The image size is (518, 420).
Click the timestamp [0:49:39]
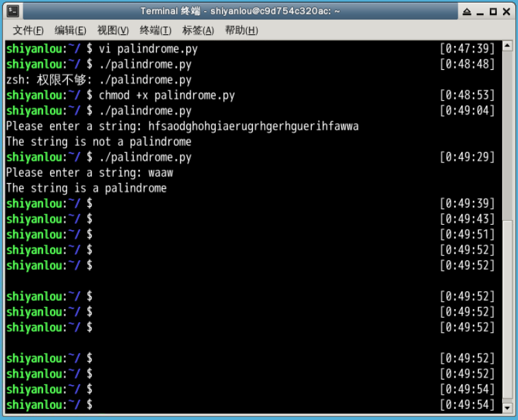click(467, 203)
